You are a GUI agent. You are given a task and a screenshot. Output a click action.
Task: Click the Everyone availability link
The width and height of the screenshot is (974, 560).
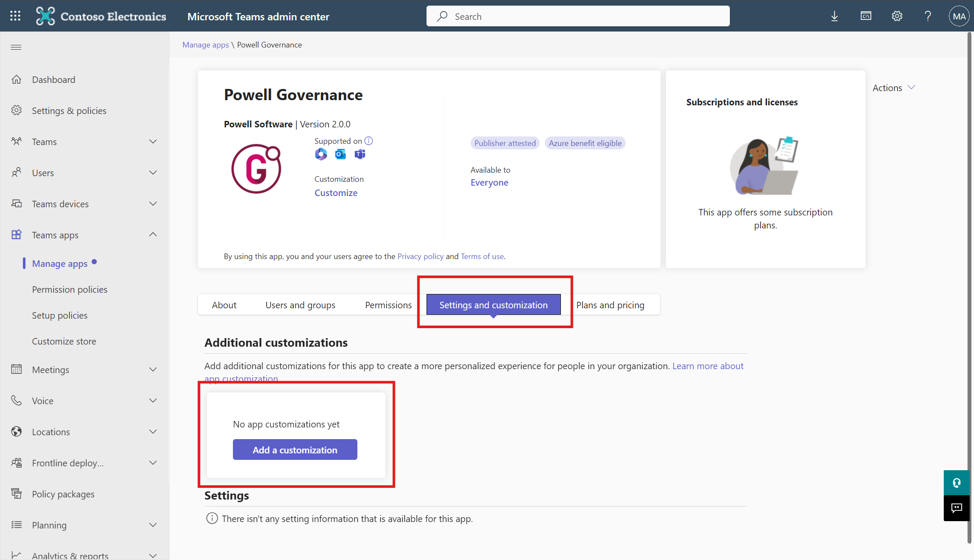(x=489, y=182)
